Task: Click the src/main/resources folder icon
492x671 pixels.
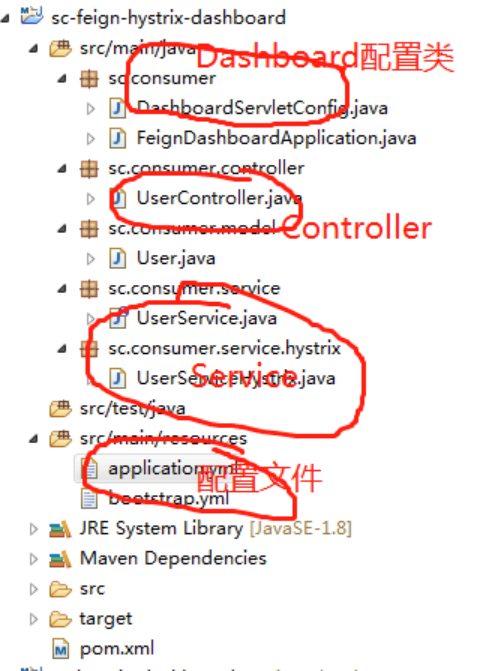Action: click(60, 439)
